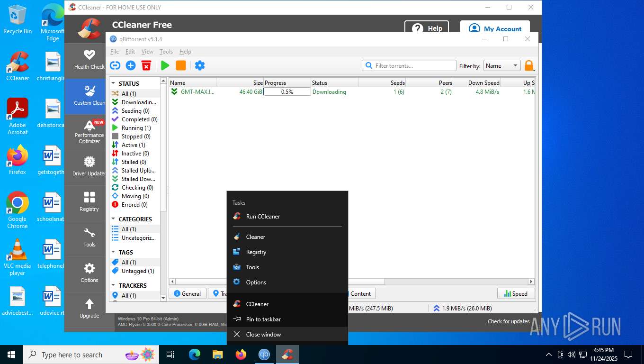
Task: Collapse the TAGS section
Action: (114, 252)
